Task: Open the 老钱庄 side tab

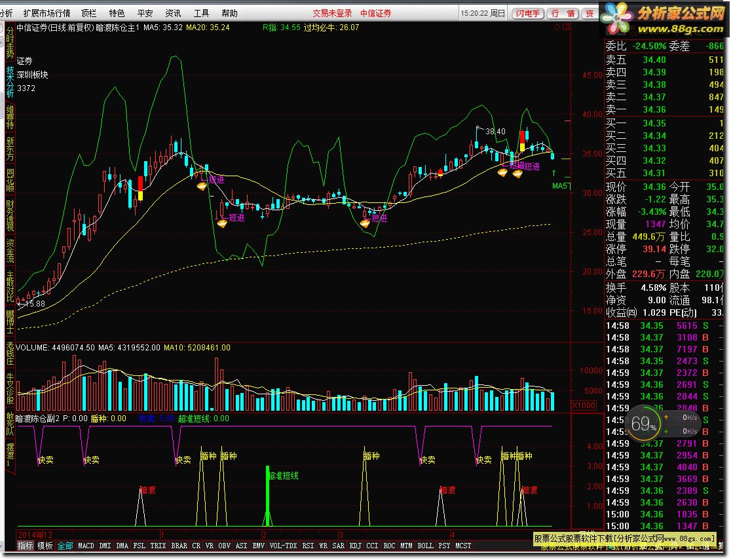Action: click(10, 354)
